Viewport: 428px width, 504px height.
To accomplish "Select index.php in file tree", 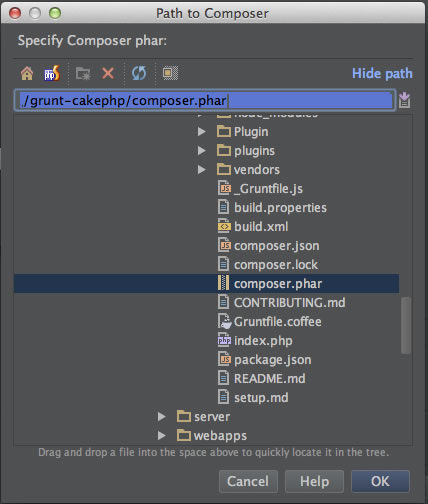I will 255,341.
